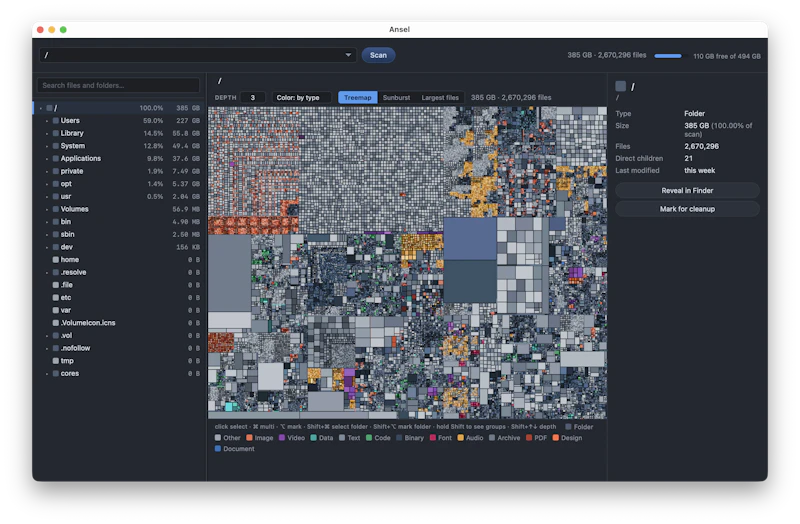Click the Archive legend color swatch
Screen dimensions: 800x524
coord(492,438)
